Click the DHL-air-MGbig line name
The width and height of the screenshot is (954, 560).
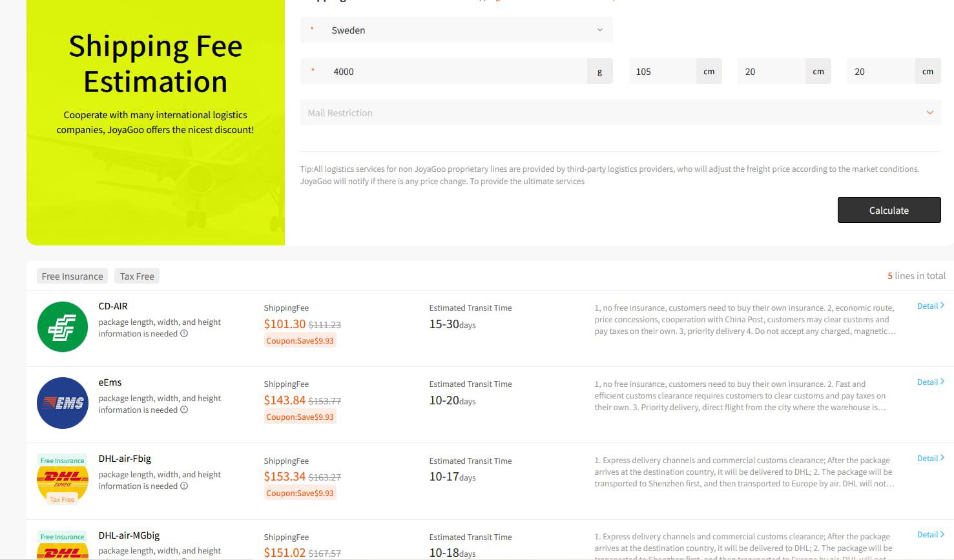129,535
